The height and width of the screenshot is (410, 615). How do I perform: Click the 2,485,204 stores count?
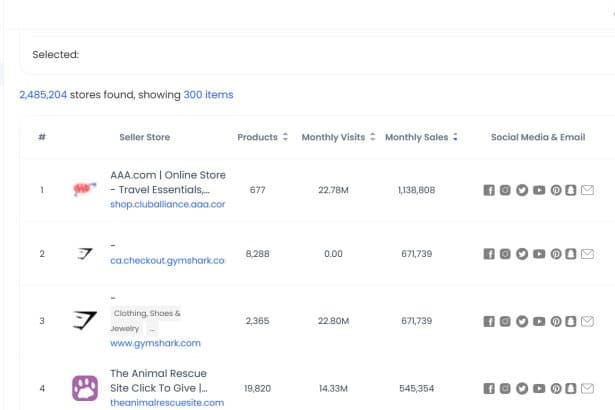43,95
